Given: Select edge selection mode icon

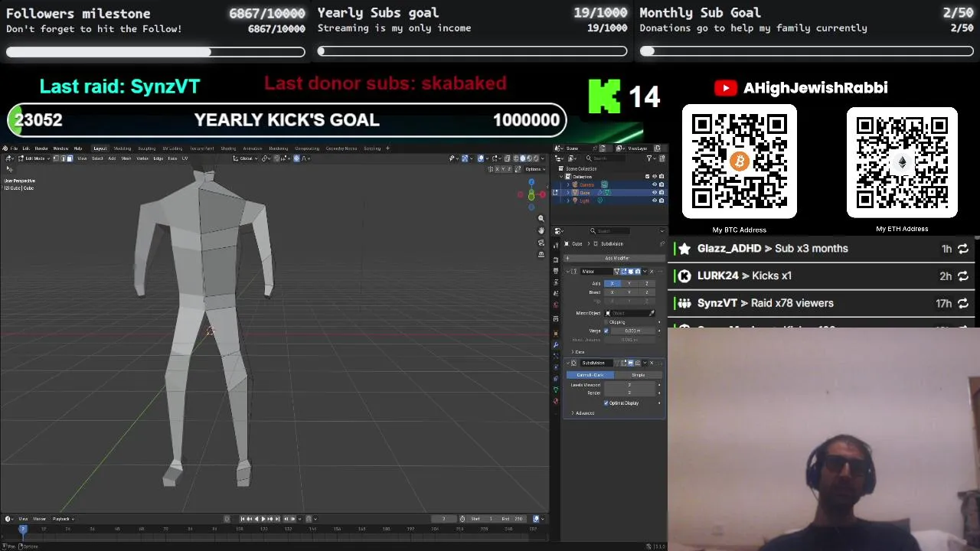Looking at the screenshot, I should 63,158.
